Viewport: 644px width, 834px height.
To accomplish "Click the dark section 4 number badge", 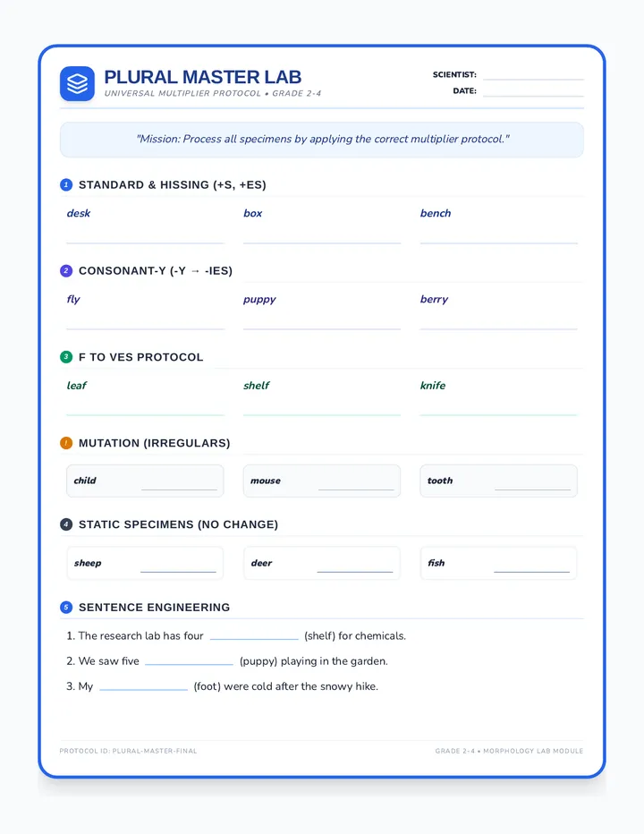I will [x=66, y=524].
